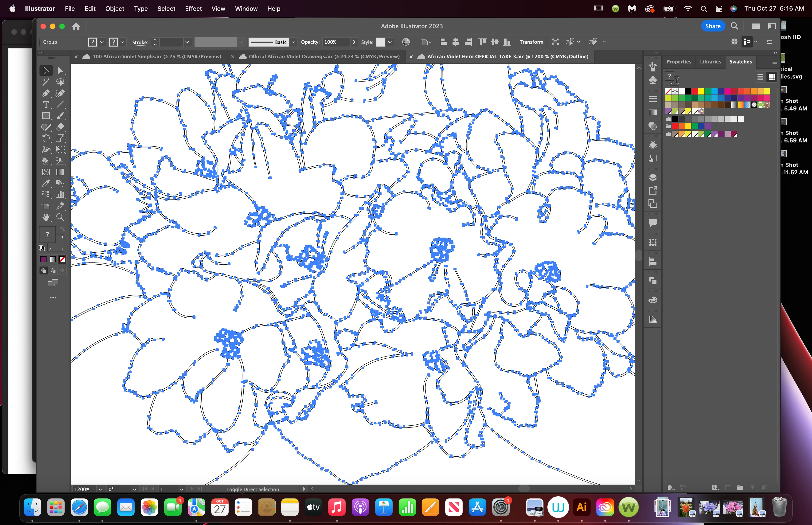Select the Direct Selection tool
This screenshot has height=525, width=812.
point(60,71)
